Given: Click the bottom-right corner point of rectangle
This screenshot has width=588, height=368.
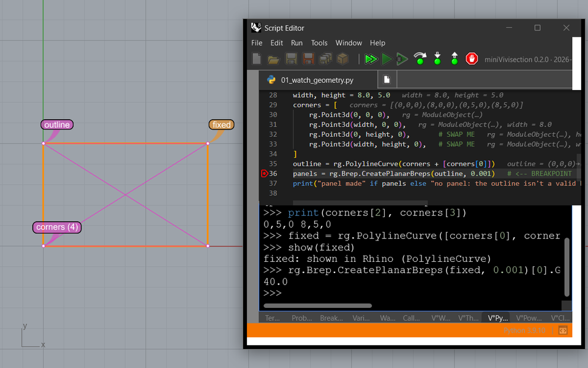Looking at the screenshot, I should tap(208, 246).
